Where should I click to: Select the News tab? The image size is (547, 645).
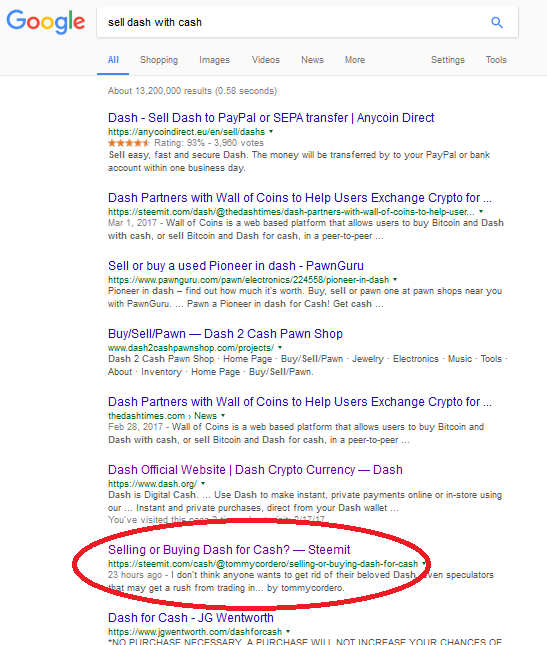312,60
